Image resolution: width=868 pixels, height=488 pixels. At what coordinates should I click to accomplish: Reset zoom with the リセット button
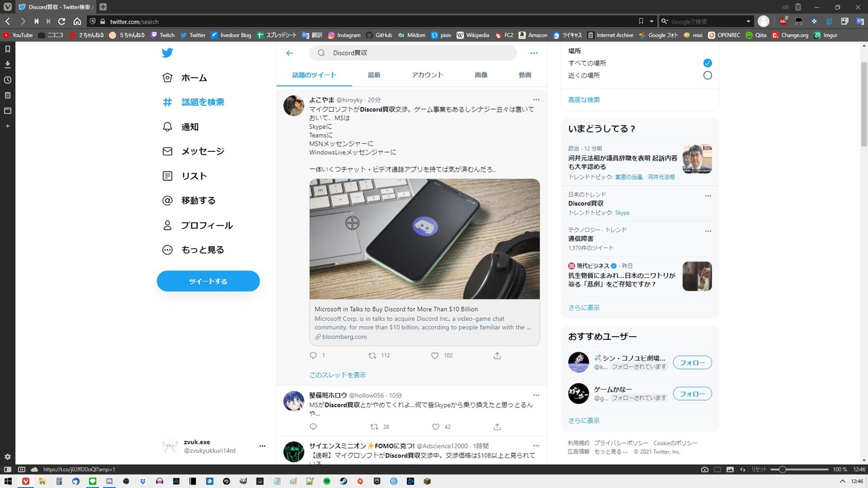759,470
